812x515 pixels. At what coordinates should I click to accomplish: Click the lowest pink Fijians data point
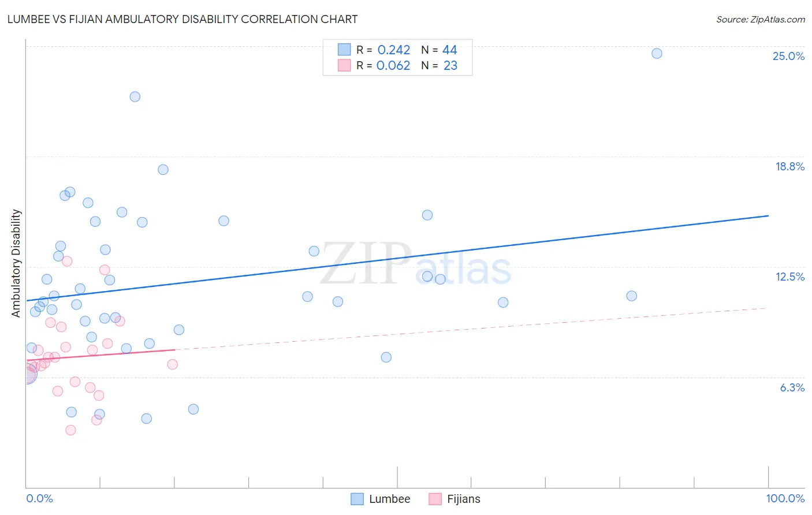click(x=70, y=430)
